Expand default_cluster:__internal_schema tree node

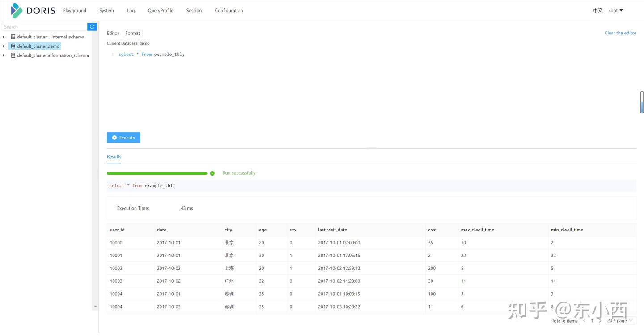point(4,37)
